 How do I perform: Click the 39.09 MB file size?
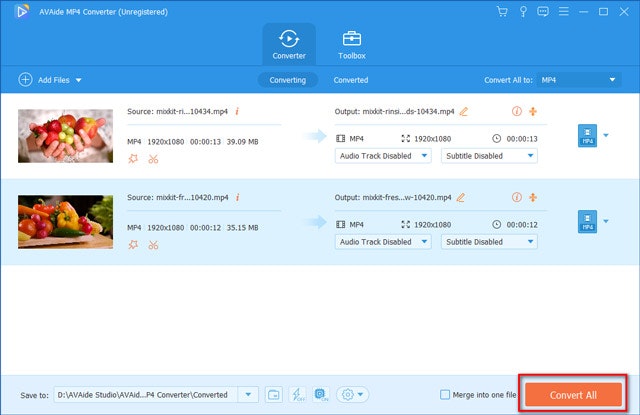tap(242, 142)
